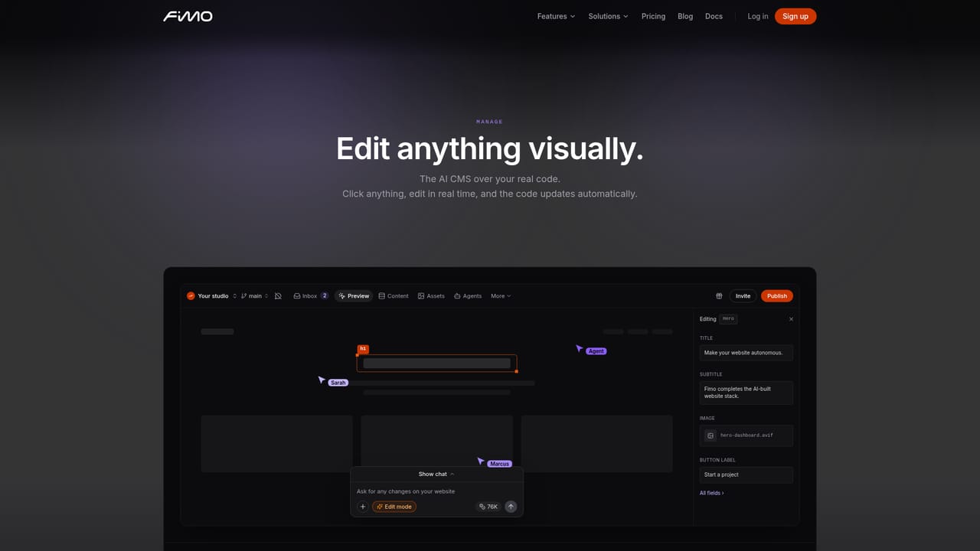Click the Log in link
Image resolution: width=980 pixels, height=551 pixels.
[x=758, y=16]
